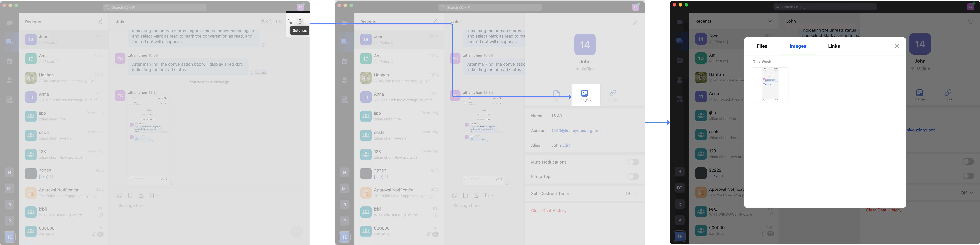Viewport: 980px width, 245px height.
Task: Start voice call using highlighted phone icon
Action: [x=290, y=22]
